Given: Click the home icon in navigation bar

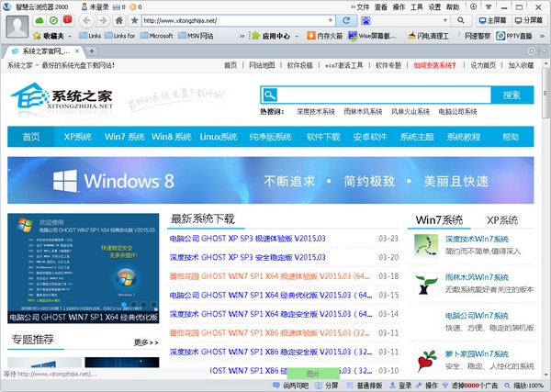Looking at the screenshot, I should pos(119,20).
